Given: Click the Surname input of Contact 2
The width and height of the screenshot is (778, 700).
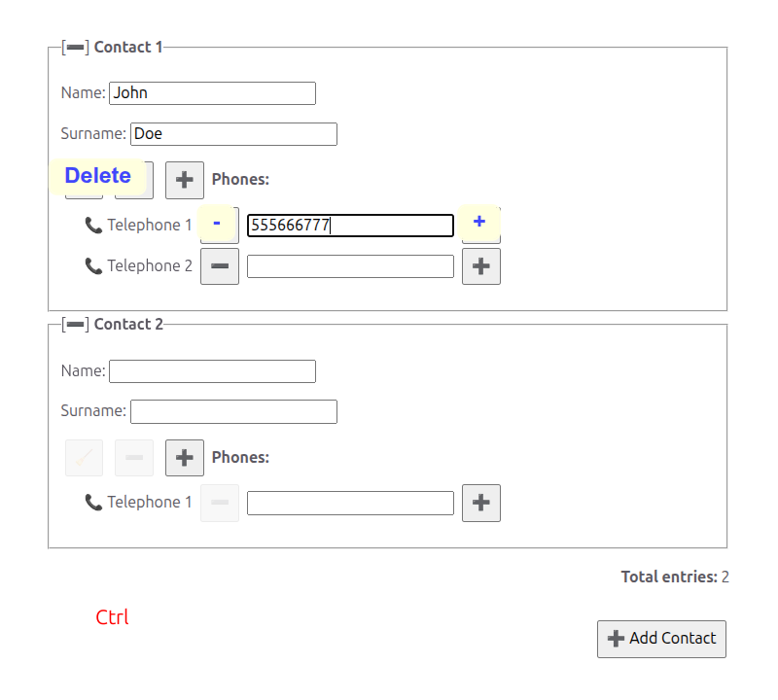Looking at the screenshot, I should click(233, 410).
